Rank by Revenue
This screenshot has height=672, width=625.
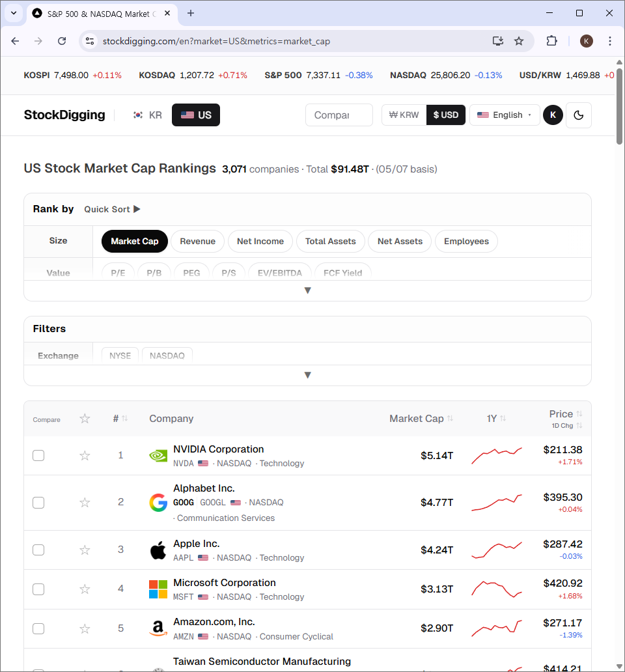[197, 242]
